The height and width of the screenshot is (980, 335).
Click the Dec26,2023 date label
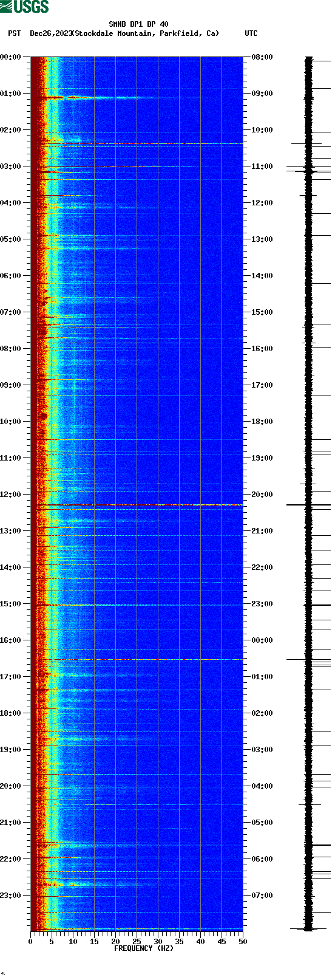51,33
